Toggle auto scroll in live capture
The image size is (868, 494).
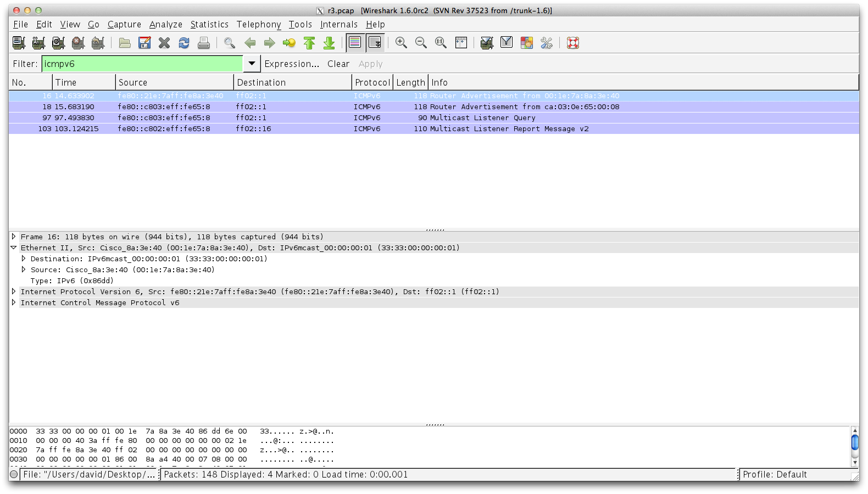375,43
